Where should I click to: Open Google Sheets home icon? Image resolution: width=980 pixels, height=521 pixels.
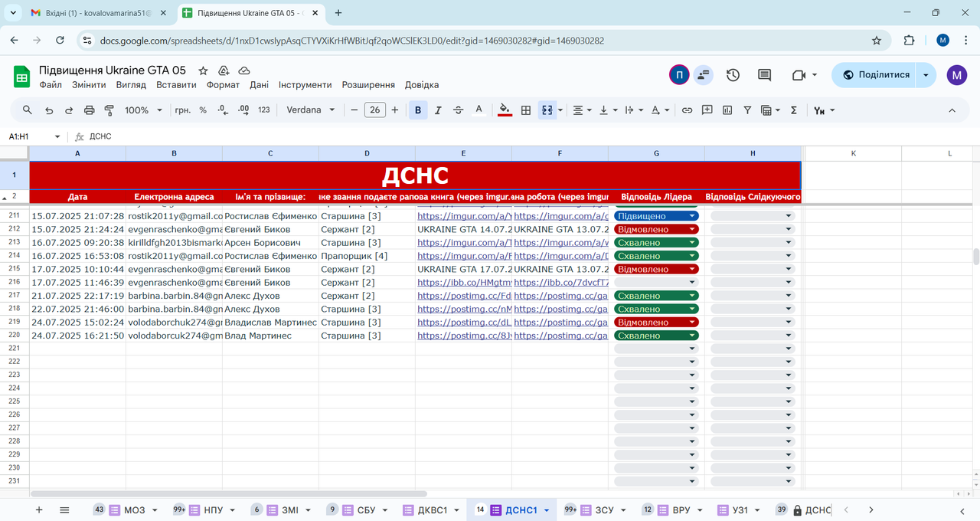tap(21, 76)
